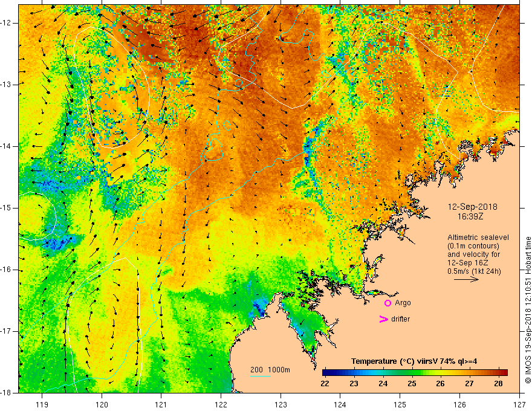Click the 'and velocity for' caption line

[x=473, y=254]
